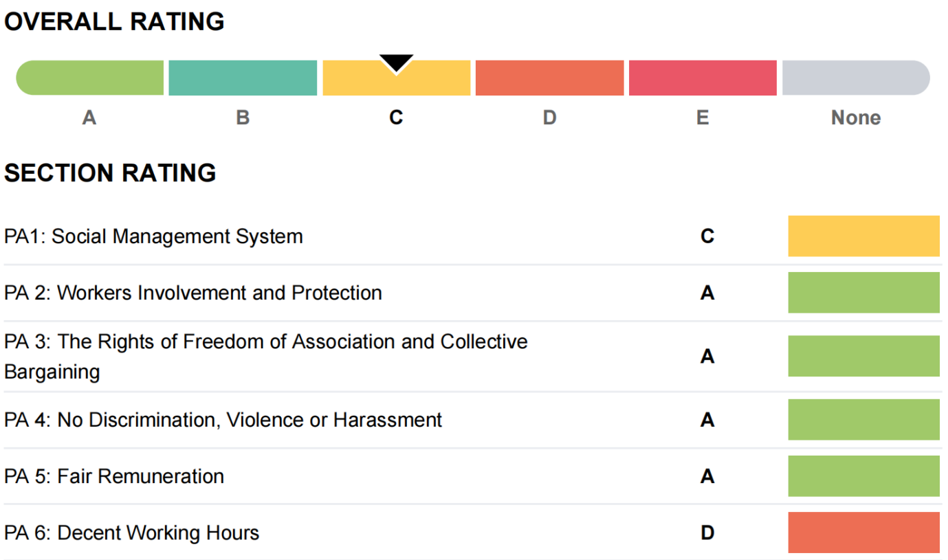Select the teal B rating segment
948x560 pixels.
[x=243, y=78]
